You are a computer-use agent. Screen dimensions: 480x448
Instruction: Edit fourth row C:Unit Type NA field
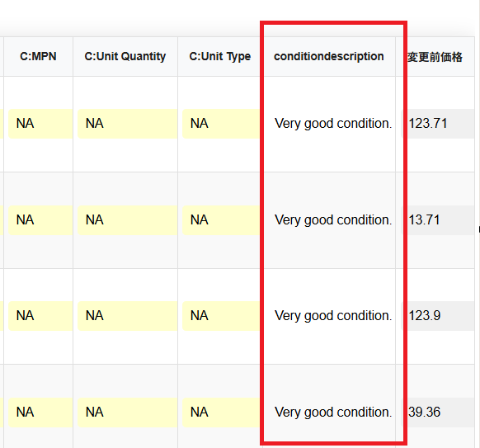pos(221,413)
